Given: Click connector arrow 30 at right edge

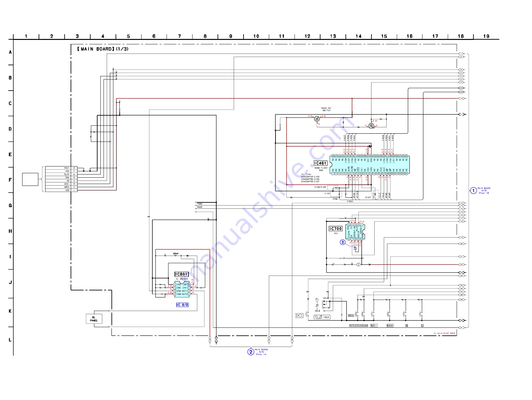Looking at the screenshot, I should point(462,321).
